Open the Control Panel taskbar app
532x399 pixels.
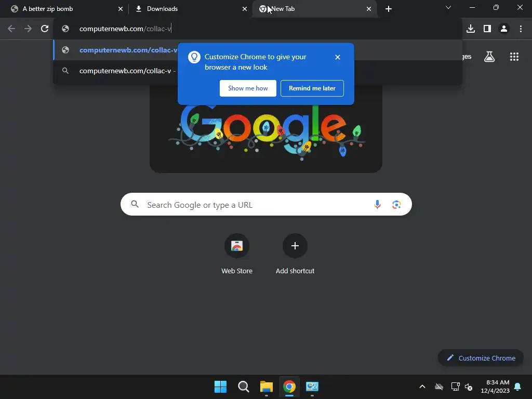pyautogui.click(x=312, y=387)
